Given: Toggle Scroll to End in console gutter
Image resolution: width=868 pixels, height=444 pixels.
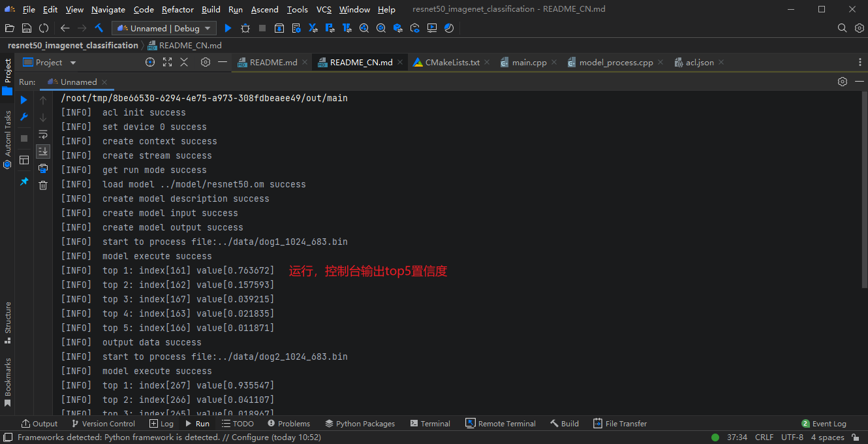Looking at the screenshot, I should click(x=43, y=151).
